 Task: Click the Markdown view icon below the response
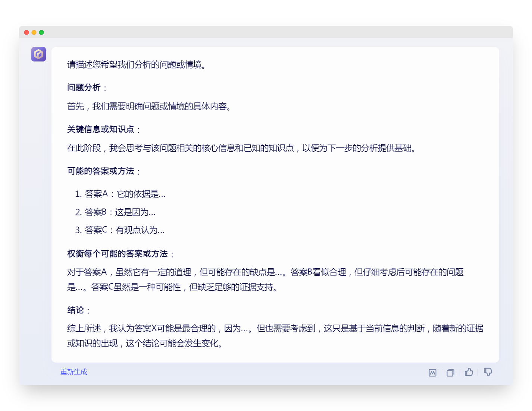click(x=432, y=373)
